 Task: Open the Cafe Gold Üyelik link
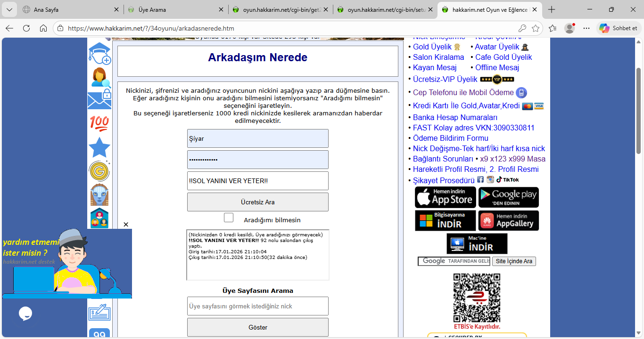(x=504, y=57)
